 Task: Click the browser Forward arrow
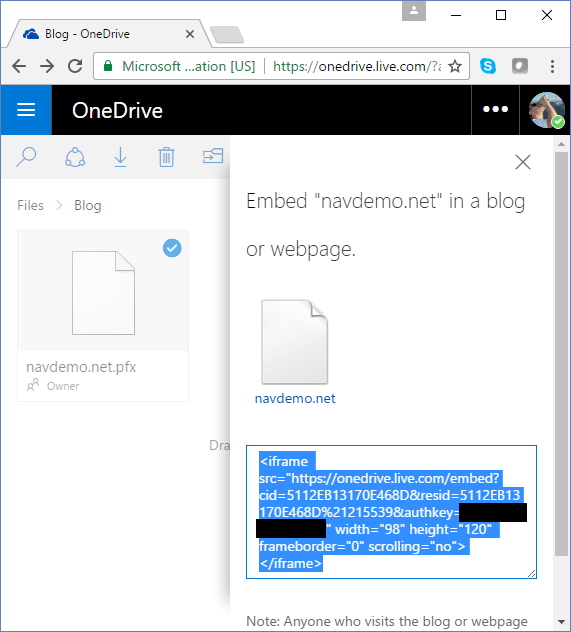[47, 66]
